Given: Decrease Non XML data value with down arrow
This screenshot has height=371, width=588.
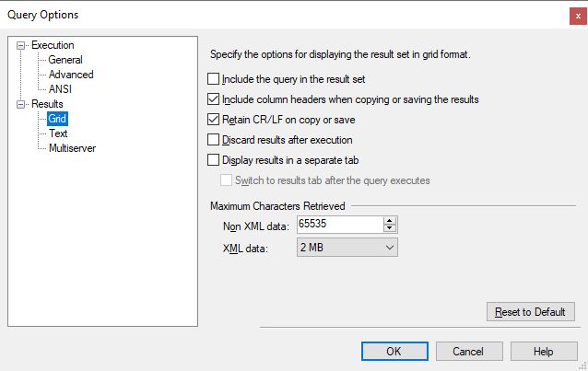Looking at the screenshot, I should pyautogui.click(x=390, y=229).
